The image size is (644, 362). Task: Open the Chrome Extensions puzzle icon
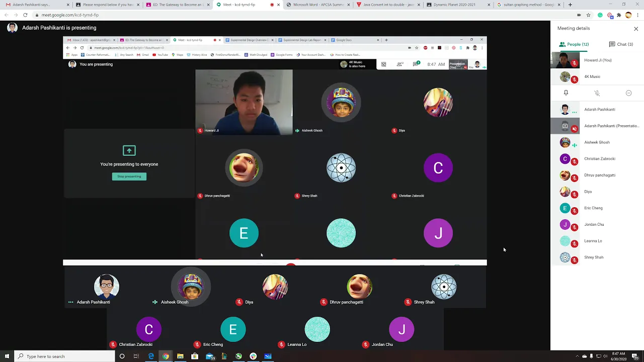(x=619, y=15)
